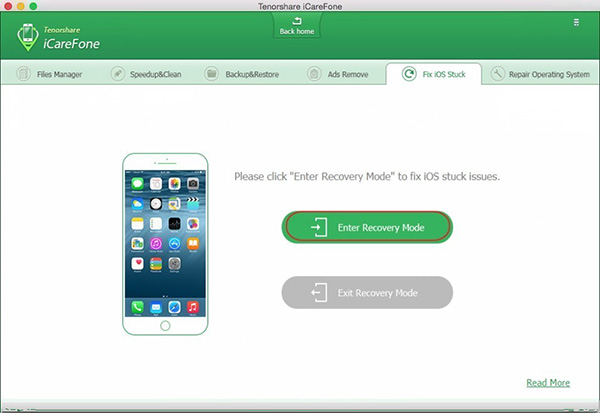
Task: Open the Backup&Restore tab
Action: pyautogui.click(x=241, y=74)
